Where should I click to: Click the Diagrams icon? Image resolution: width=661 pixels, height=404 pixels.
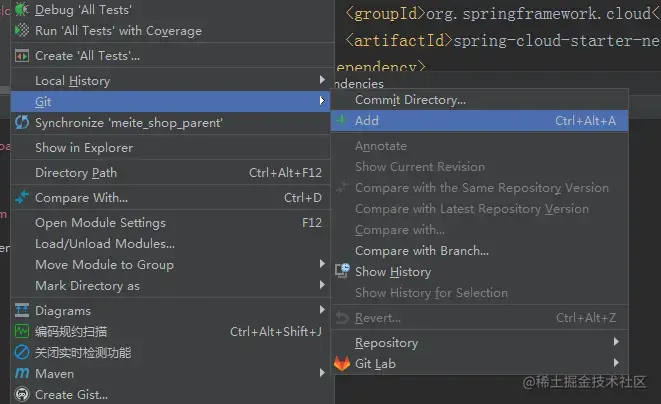21,310
